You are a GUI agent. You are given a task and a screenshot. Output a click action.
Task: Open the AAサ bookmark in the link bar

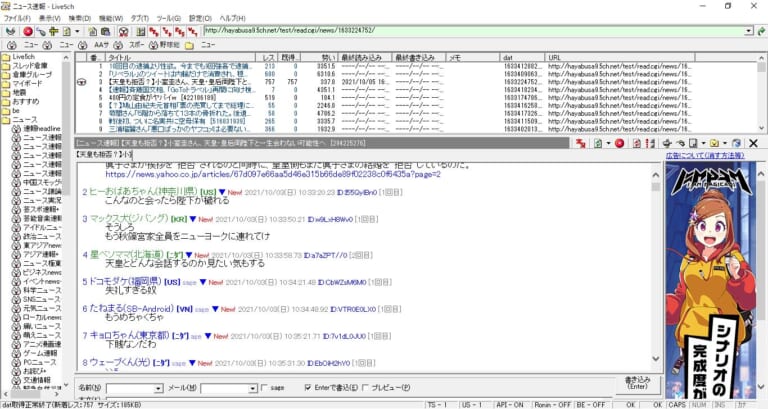point(101,46)
